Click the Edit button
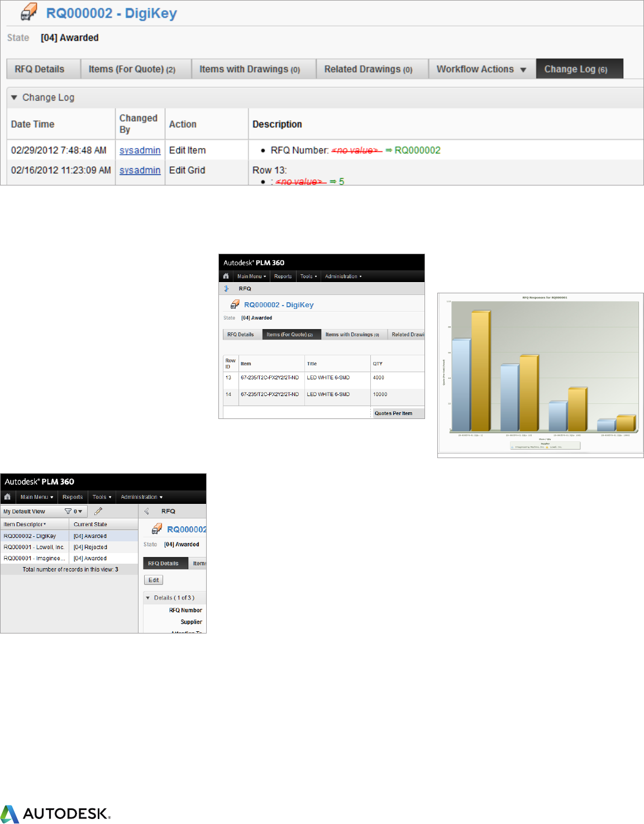The image size is (644, 824). point(154,580)
